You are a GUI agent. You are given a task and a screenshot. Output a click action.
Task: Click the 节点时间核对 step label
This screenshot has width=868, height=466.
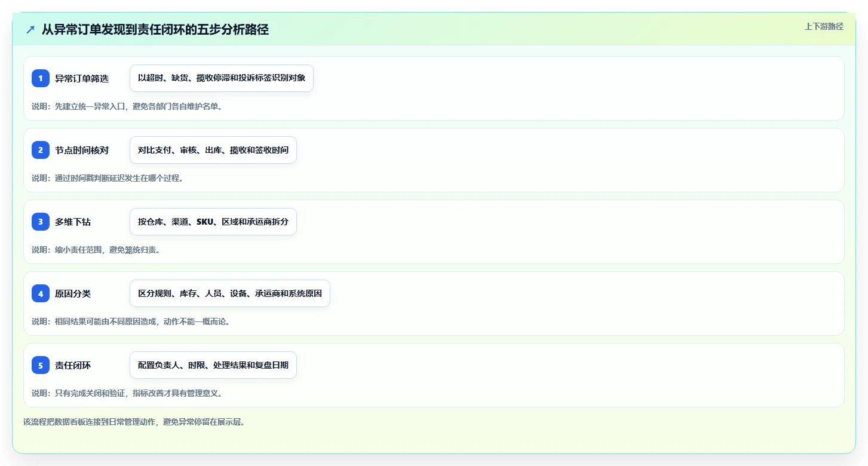[82, 150]
